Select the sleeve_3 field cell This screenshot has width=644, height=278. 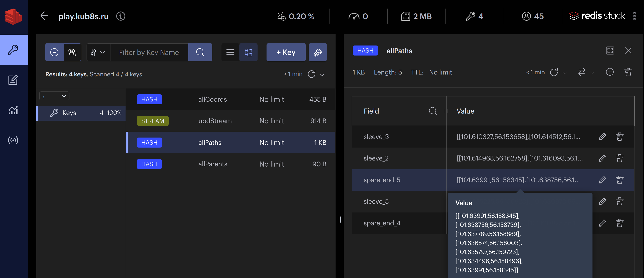399,137
